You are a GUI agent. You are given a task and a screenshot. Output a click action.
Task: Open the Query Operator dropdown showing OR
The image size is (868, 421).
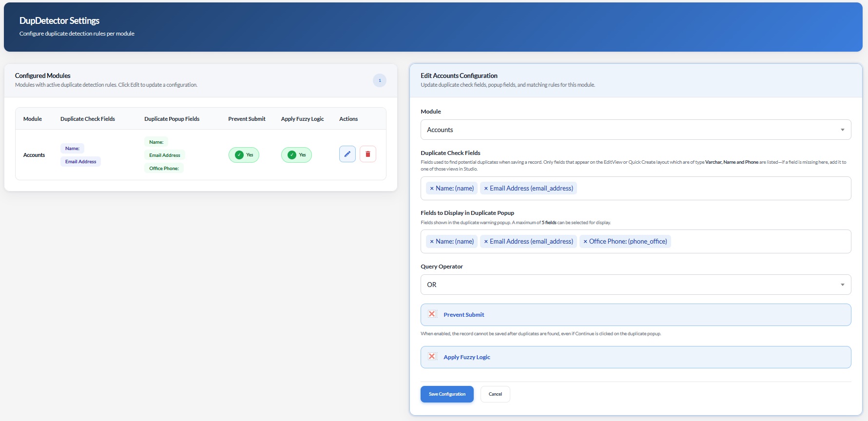click(x=636, y=285)
